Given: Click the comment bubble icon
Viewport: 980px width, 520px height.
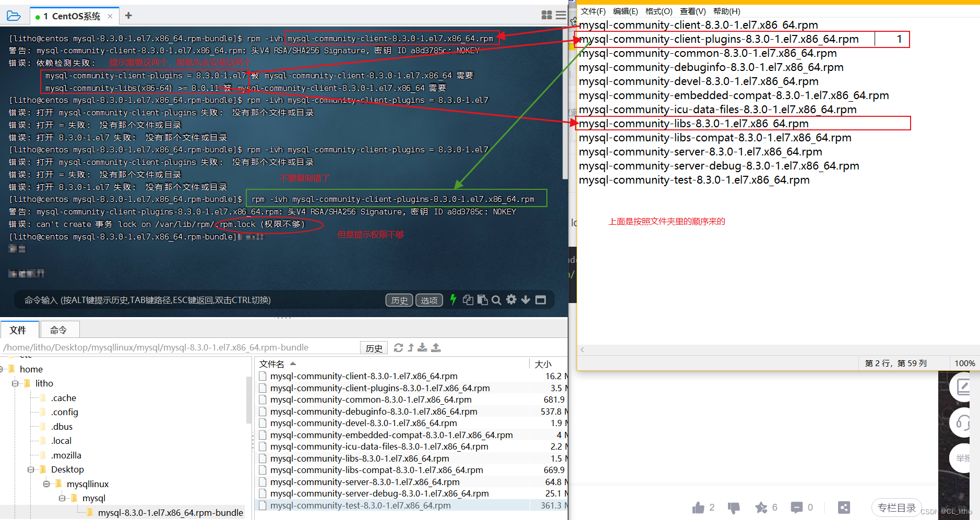Looking at the screenshot, I should pyautogui.click(x=797, y=507).
